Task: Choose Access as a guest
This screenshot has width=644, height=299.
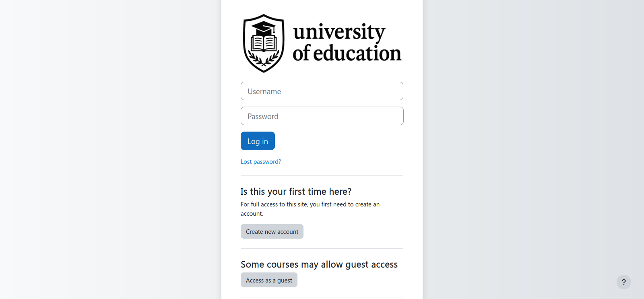Action: 269,280
